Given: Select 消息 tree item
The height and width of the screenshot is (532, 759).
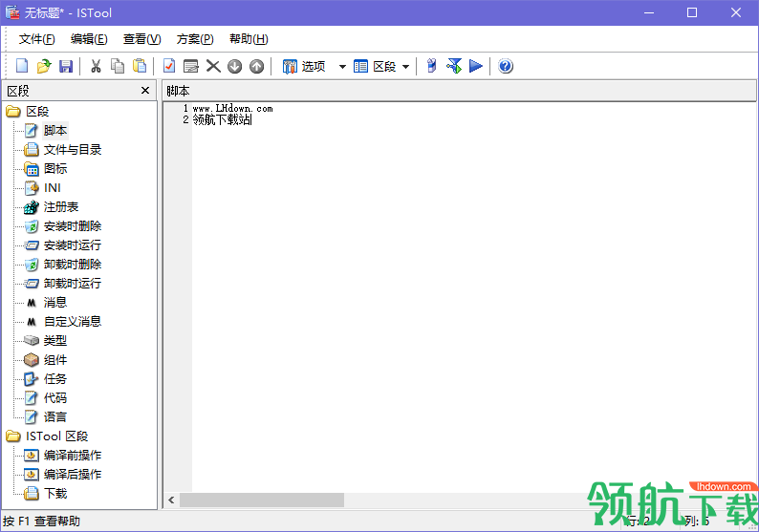Looking at the screenshot, I should (55, 302).
